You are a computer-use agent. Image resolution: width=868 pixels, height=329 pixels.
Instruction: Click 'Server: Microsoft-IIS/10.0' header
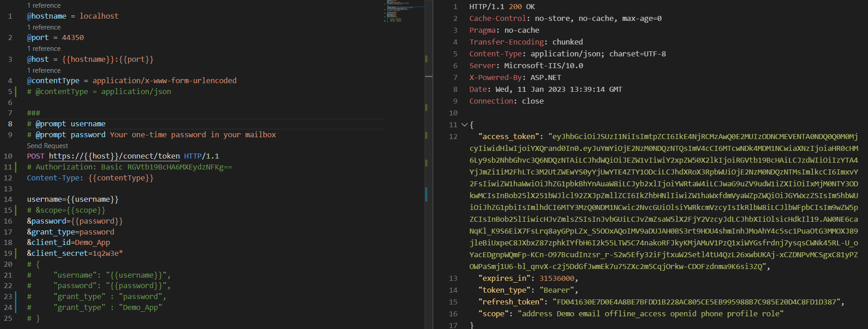pos(526,66)
